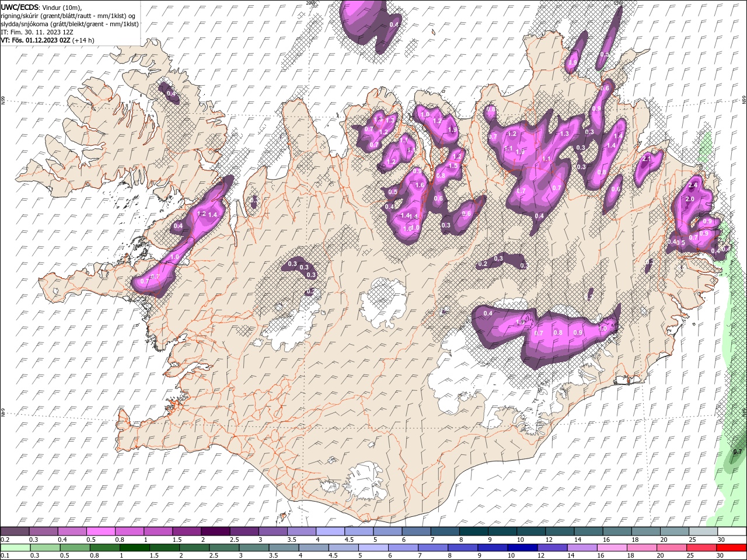747x560 pixels.
Task: Click the 'rigning/skúrir' legend description line
Action: tap(68, 15)
